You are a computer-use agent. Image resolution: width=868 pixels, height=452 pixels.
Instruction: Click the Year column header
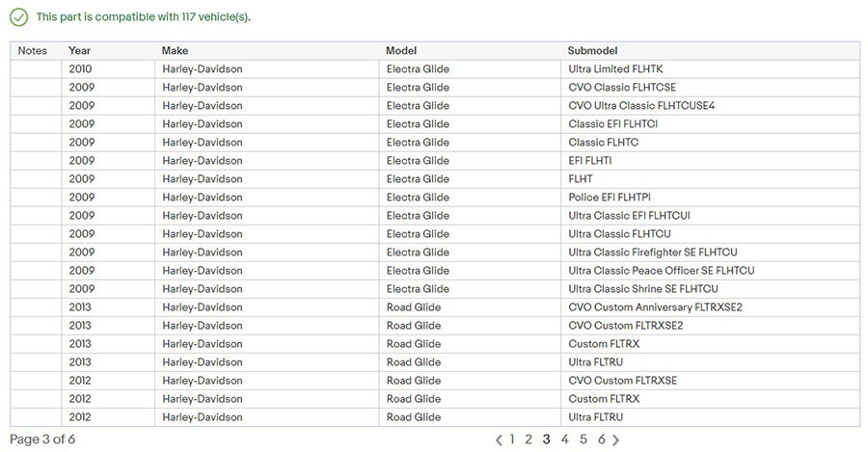coord(79,50)
